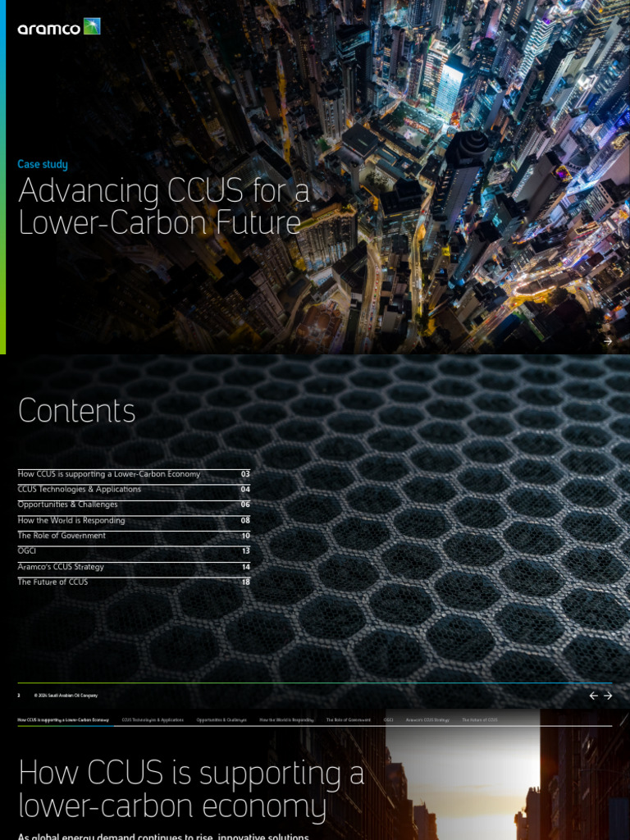This screenshot has width=630, height=840.
Task: Open "Aramco's CCUS Strategy" contents entry
Action: coord(134,567)
